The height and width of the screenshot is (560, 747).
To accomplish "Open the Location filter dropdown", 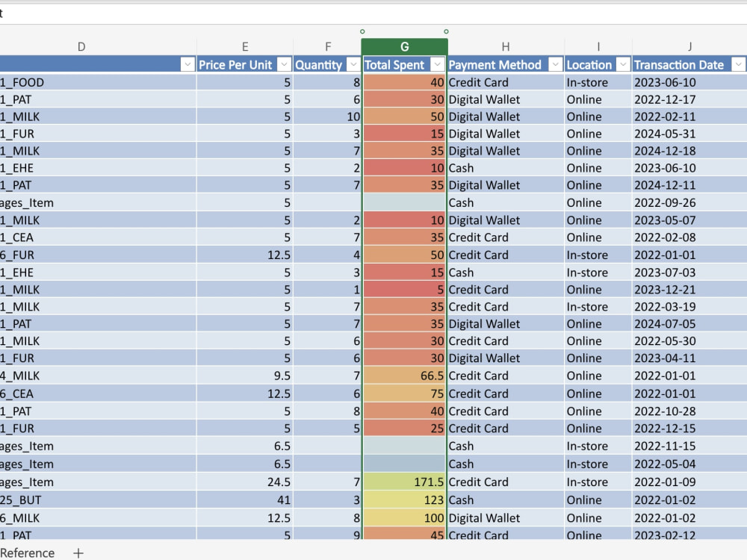I will coord(623,64).
